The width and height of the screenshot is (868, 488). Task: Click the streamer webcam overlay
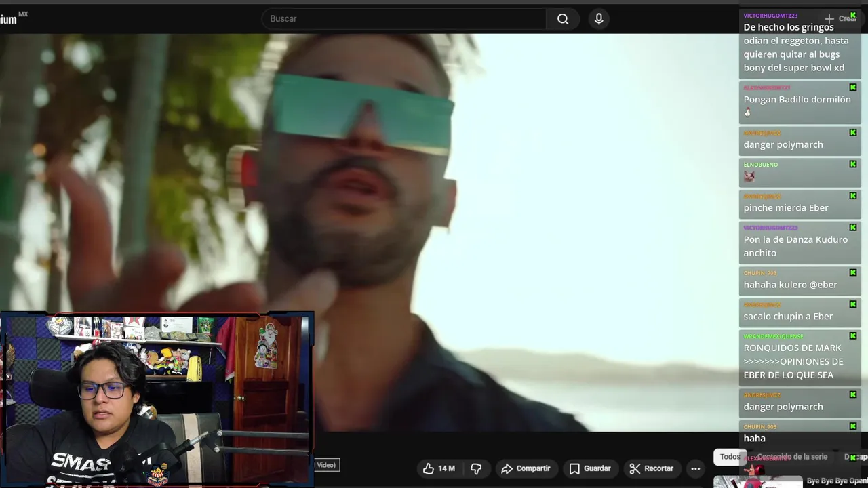coord(157,399)
